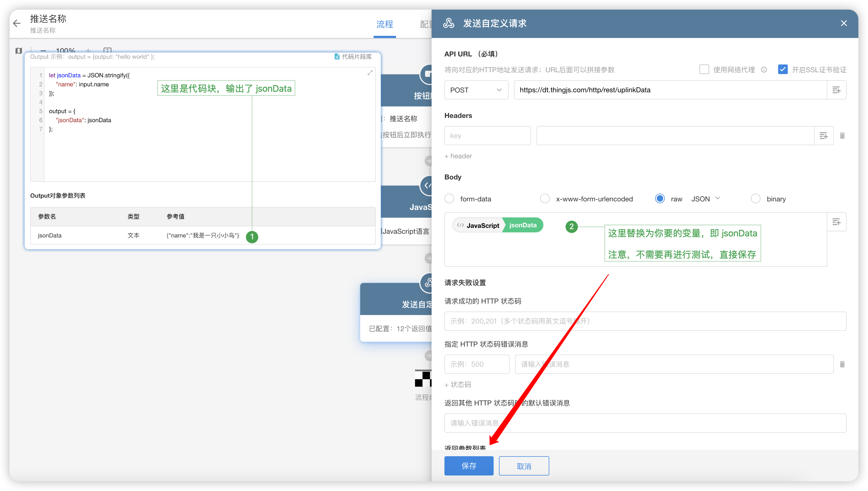868x491 pixels.
Task: Click the 取消 button
Action: point(524,466)
